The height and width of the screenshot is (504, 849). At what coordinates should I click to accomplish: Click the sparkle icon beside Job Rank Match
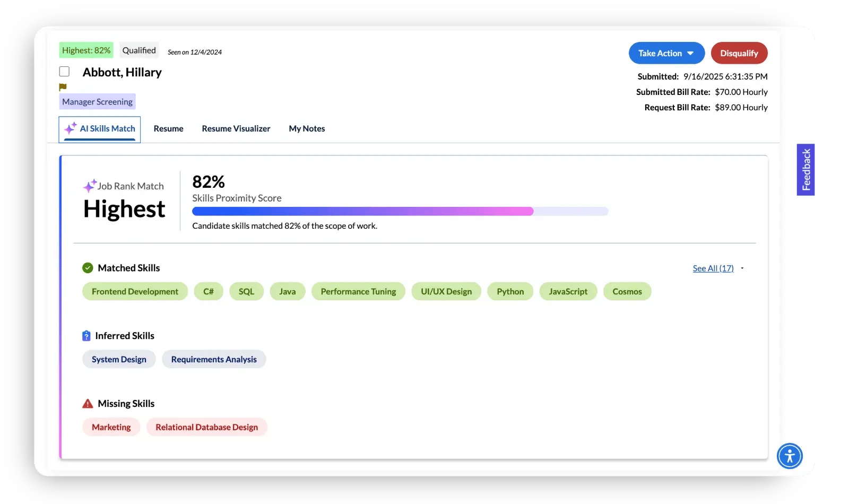point(89,186)
